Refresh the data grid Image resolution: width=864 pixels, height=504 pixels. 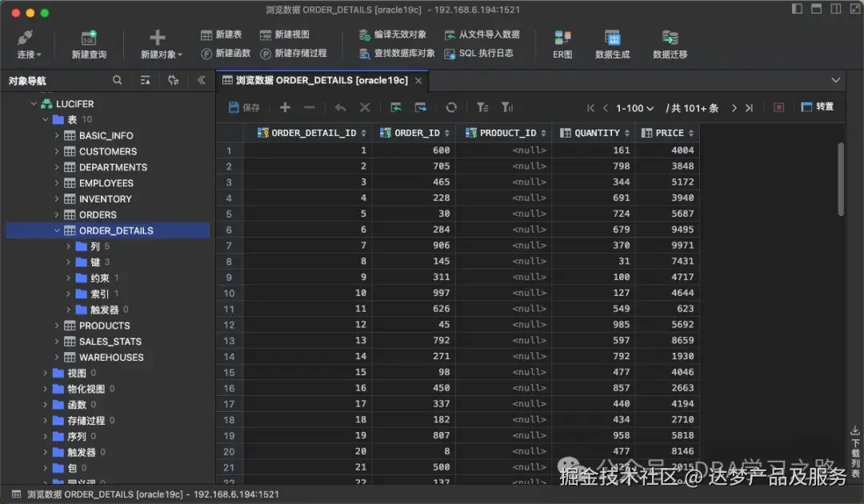451,107
